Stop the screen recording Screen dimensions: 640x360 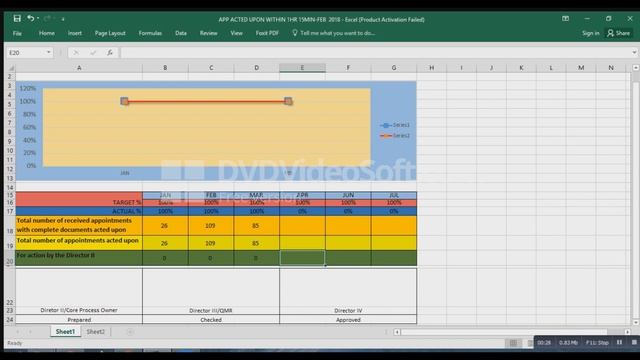634,342
